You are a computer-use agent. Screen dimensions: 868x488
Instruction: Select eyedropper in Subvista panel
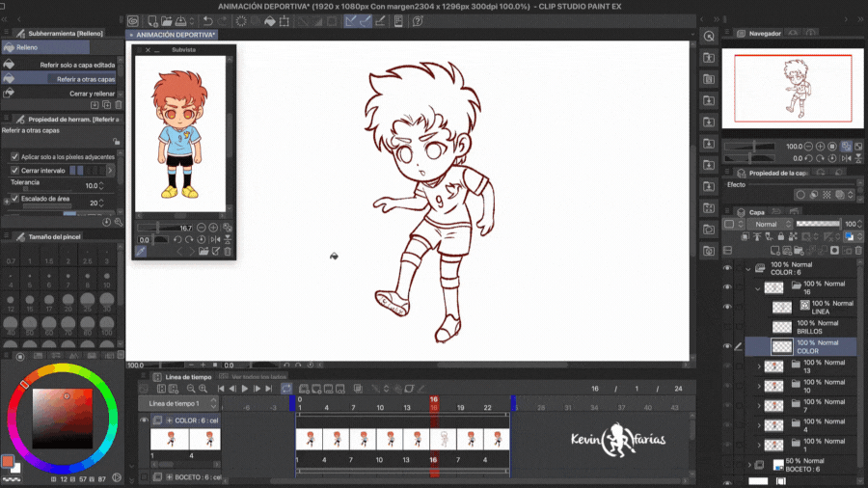141,252
